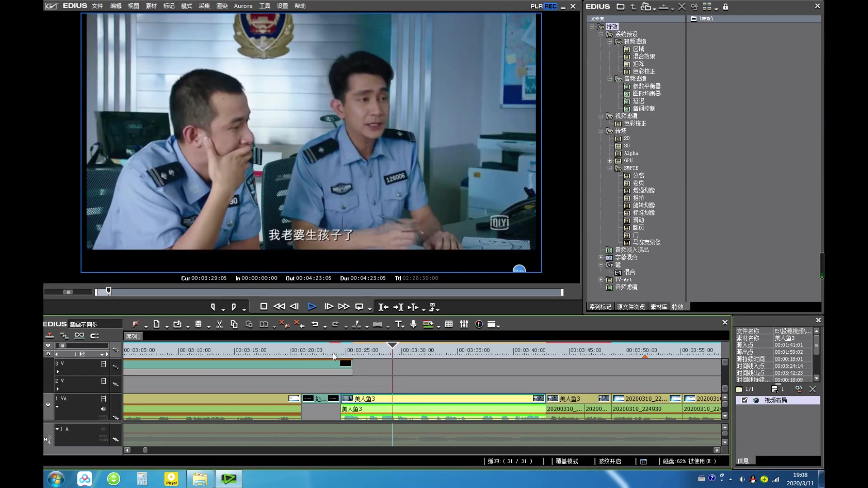Viewport: 868px width, 488px height.
Task: Step back one frame in player
Action: click(x=294, y=306)
